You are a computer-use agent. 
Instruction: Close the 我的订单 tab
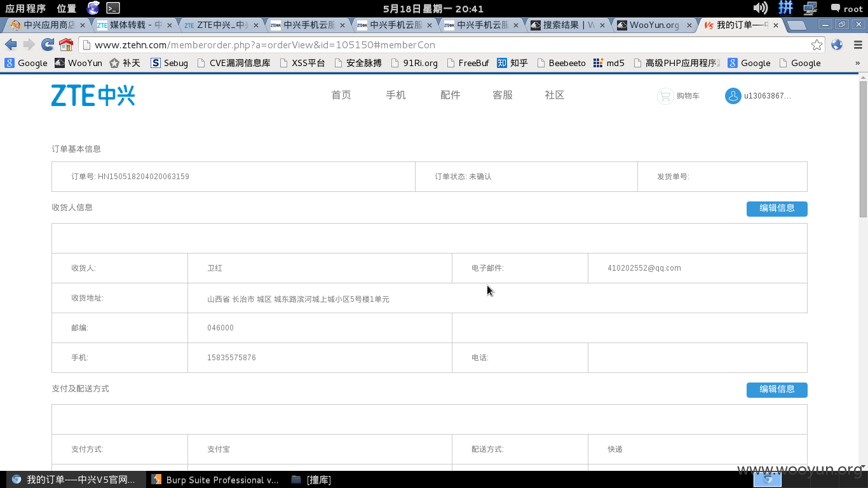(x=776, y=25)
